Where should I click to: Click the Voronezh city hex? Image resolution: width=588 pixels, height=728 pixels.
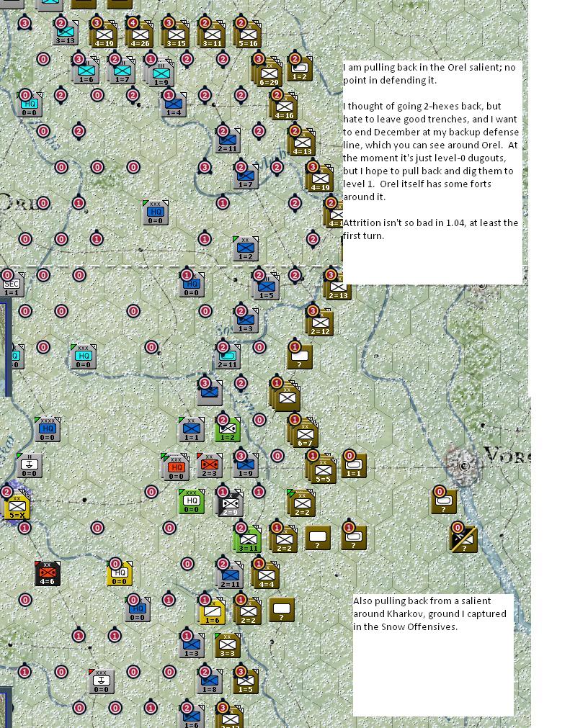pos(463,465)
